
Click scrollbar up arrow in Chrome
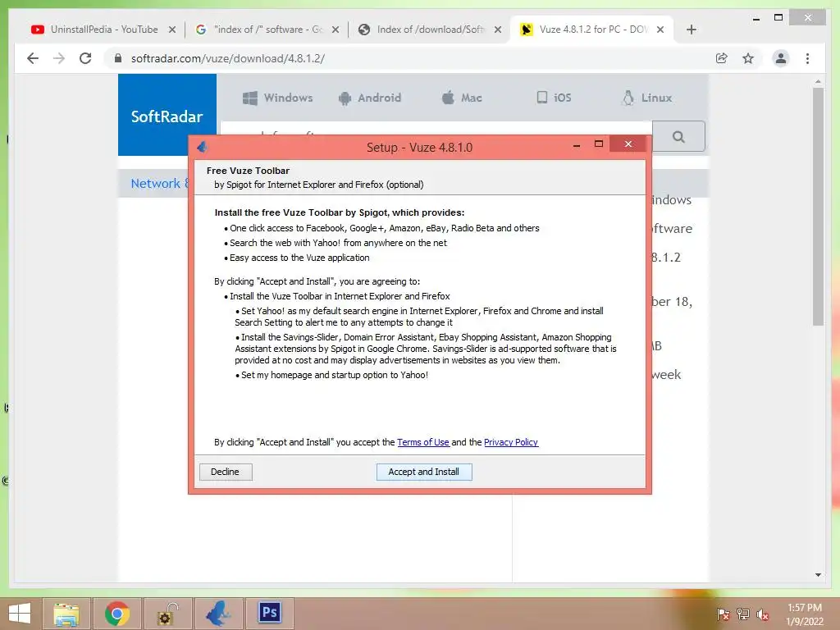(x=818, y=81)
